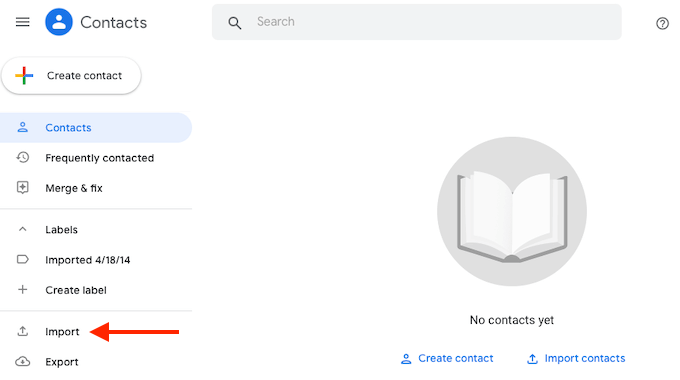
Task: Click the Import upload arrow icon
Action: point(23,331)
